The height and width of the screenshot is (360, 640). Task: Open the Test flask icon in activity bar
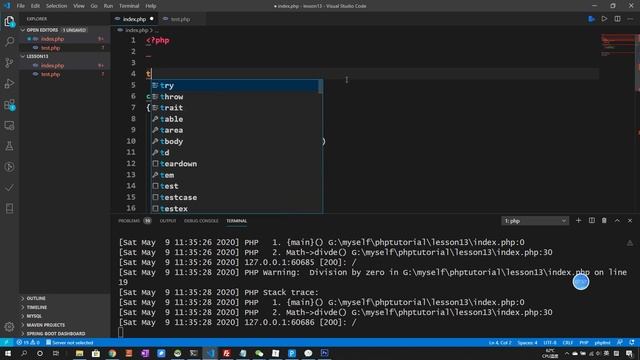pyautogui.click(x=9, y=146)
